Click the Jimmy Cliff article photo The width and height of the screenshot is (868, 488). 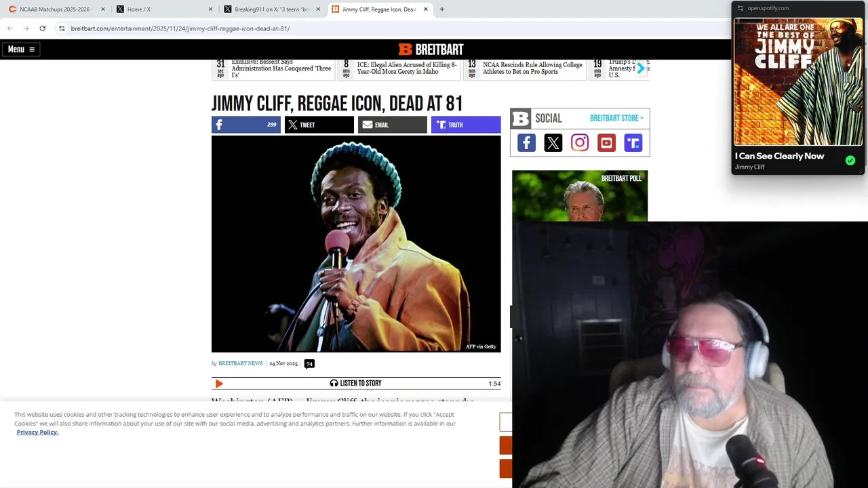coord(356,244)
